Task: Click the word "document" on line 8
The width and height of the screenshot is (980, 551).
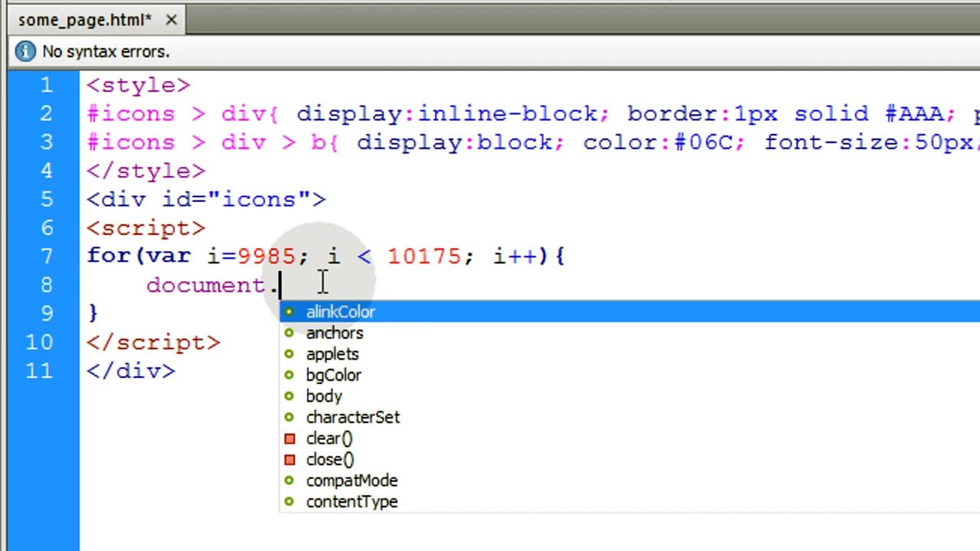Action: coord(206,285)
